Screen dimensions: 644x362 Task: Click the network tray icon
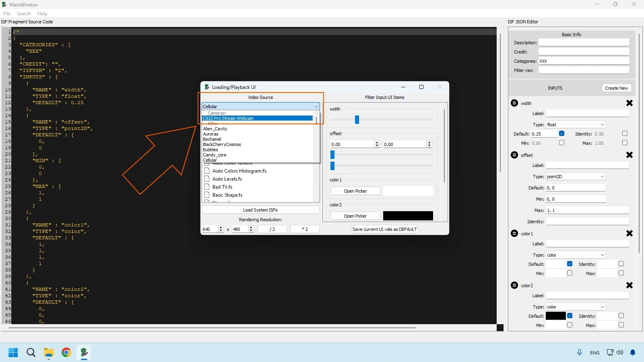point(610,352)
